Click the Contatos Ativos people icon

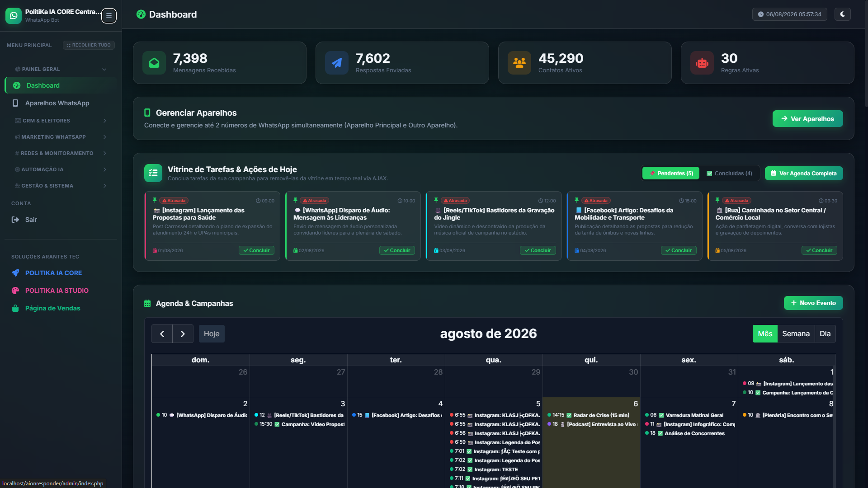[x=519, y=63]
